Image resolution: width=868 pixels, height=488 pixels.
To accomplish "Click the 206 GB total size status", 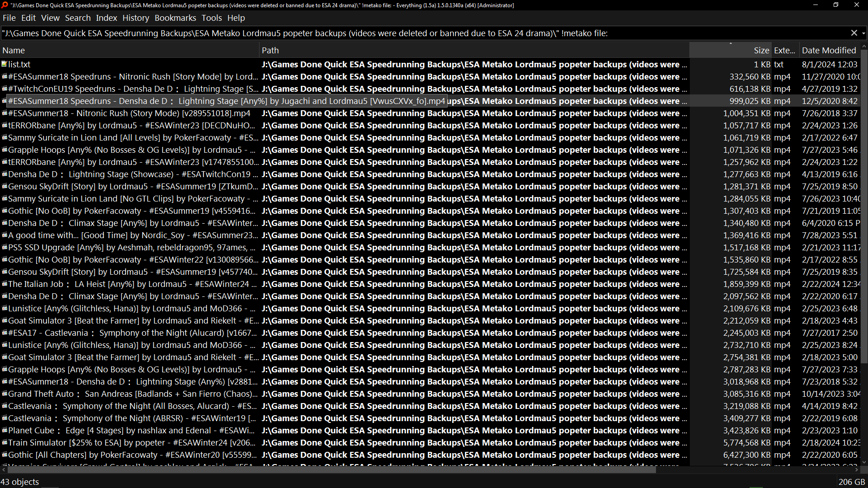I will (x=852, y=482).
